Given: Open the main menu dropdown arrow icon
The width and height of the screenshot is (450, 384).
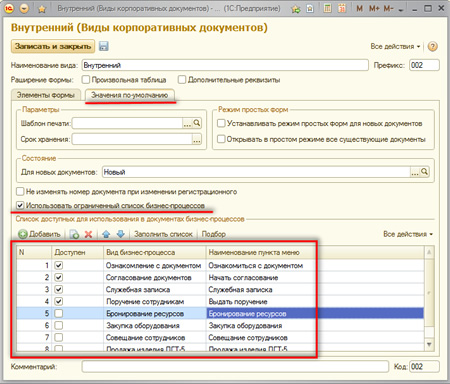Looking at the screenshot, I should pos(24,8).
